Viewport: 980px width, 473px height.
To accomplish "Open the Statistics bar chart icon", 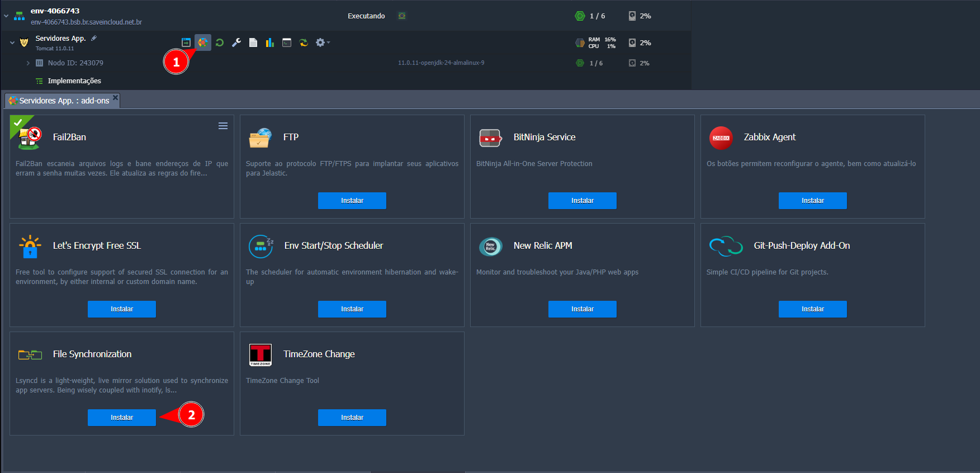I will [270, 42].
